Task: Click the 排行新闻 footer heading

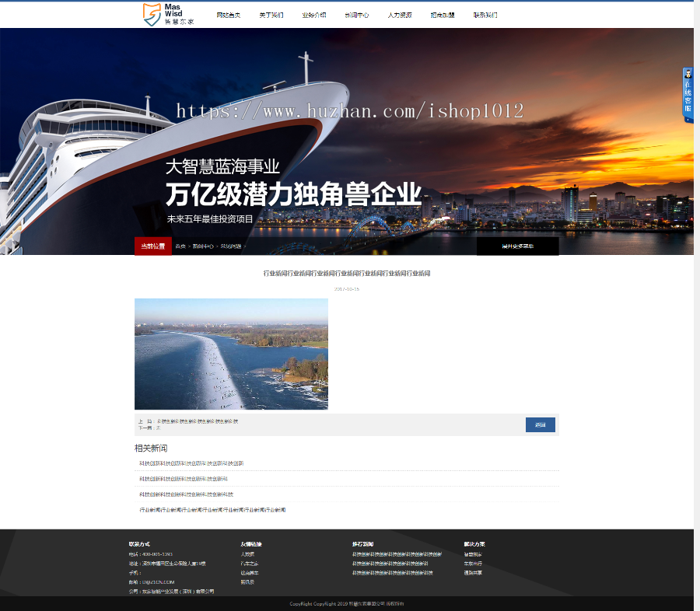Action: 363,544
